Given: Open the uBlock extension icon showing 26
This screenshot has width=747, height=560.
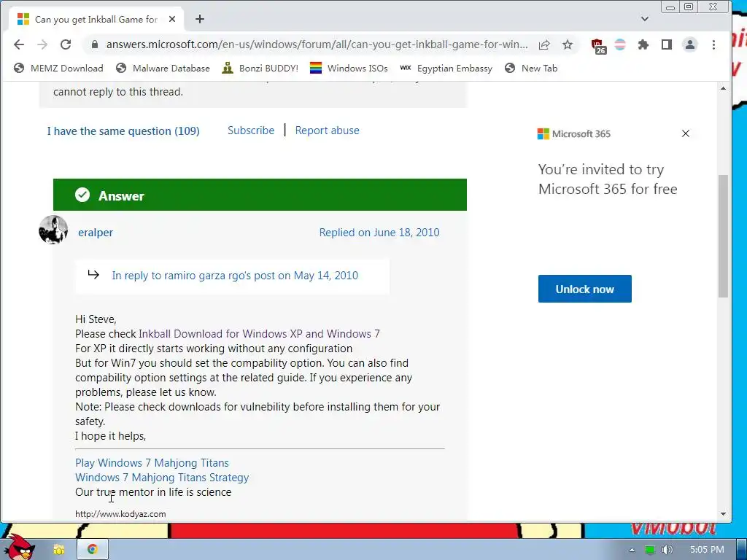Looking at the screenshot, I should [598, 46].
